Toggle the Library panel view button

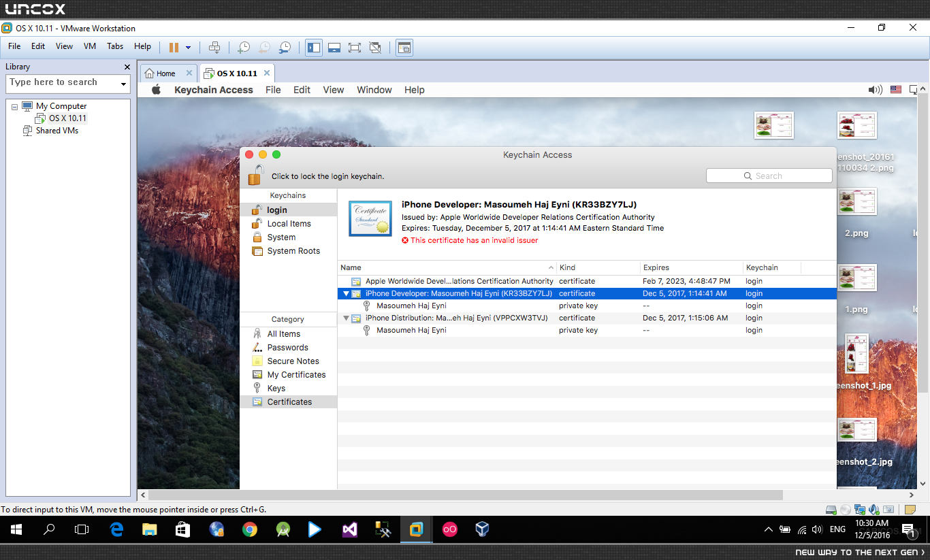pyautogui.click(x=314, y=47)
